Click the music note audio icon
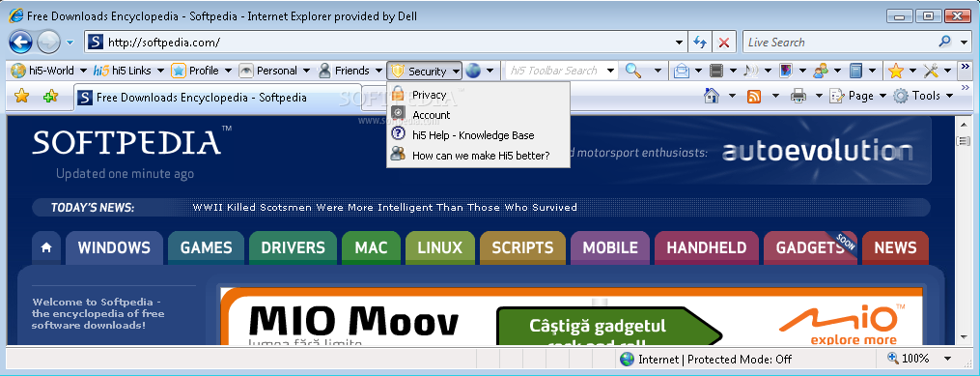This screenshot has height=376, width=980. pyautogui.click(x=750, y=71)
